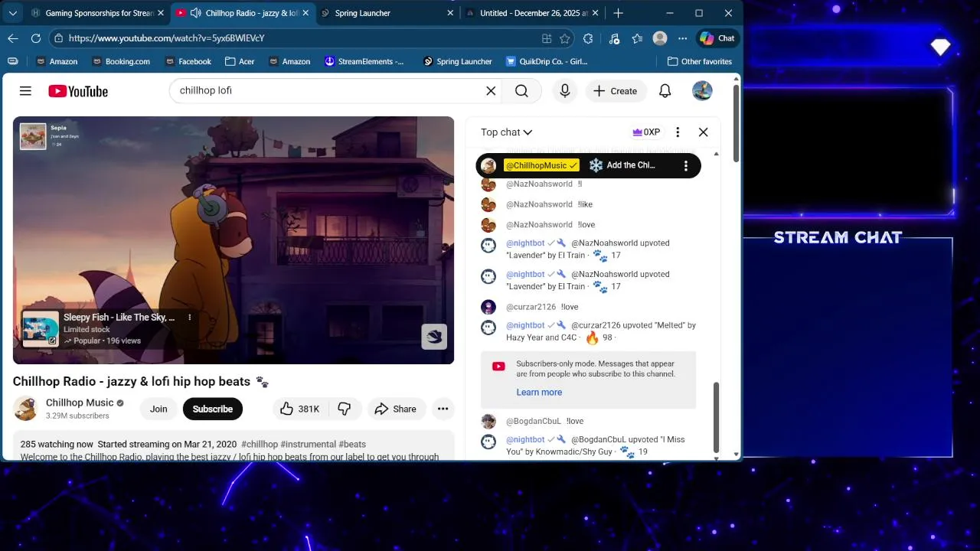Open more actions menu beside Share
The height and width of the screenshot is (551, 980).
point(443,409)
